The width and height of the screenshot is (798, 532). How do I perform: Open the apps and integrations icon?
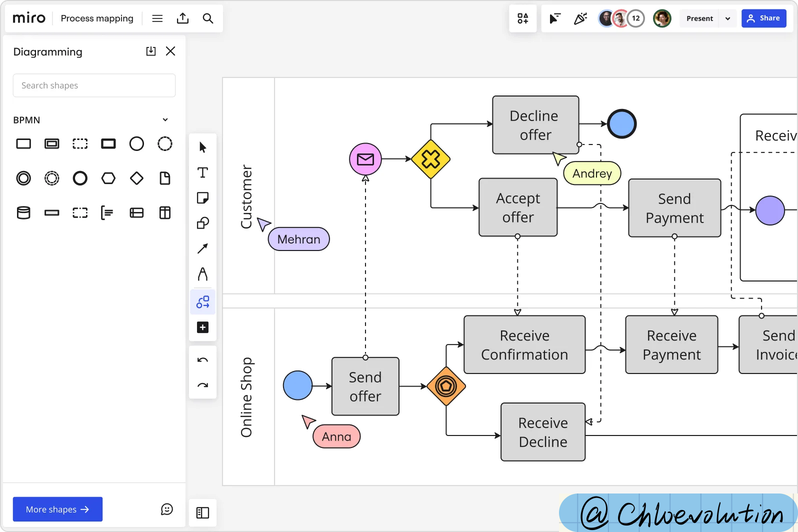point(523,18)
